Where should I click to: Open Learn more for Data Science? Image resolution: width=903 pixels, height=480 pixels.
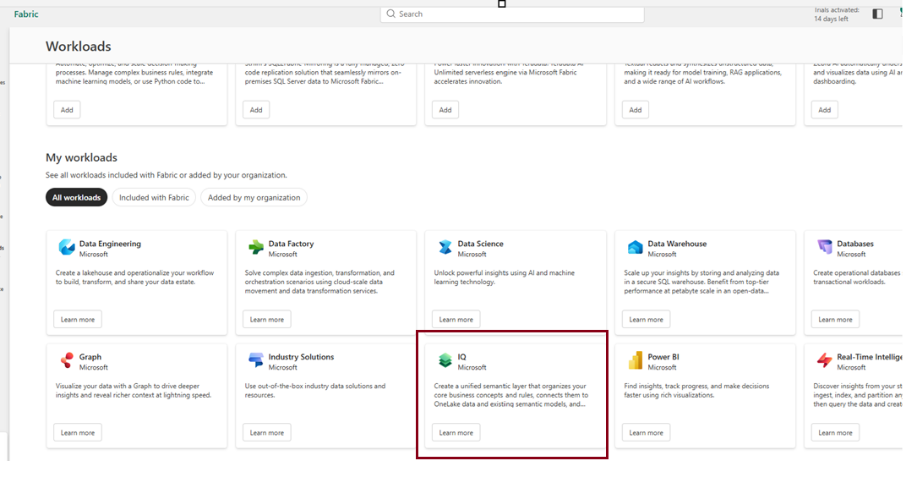coord(456,319)
